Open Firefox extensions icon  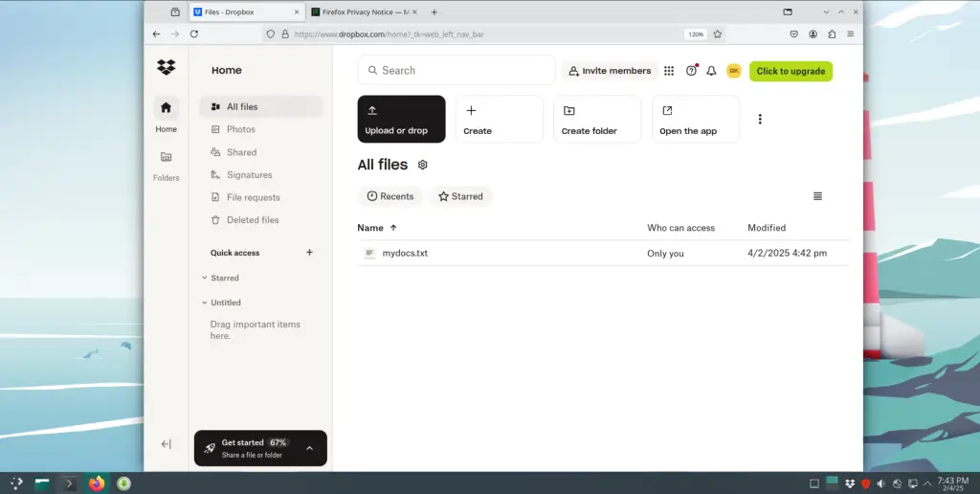pyautogui.click(x=832, y=34)
